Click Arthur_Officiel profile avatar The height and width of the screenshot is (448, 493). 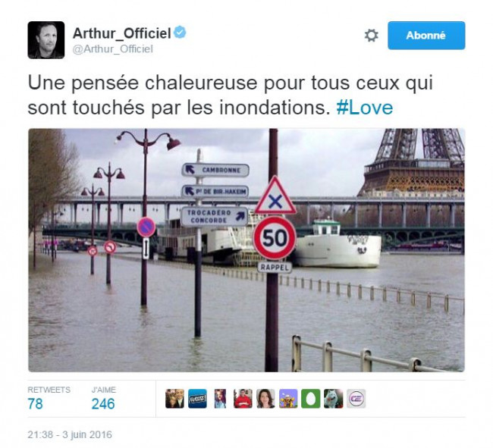(46, 40)
